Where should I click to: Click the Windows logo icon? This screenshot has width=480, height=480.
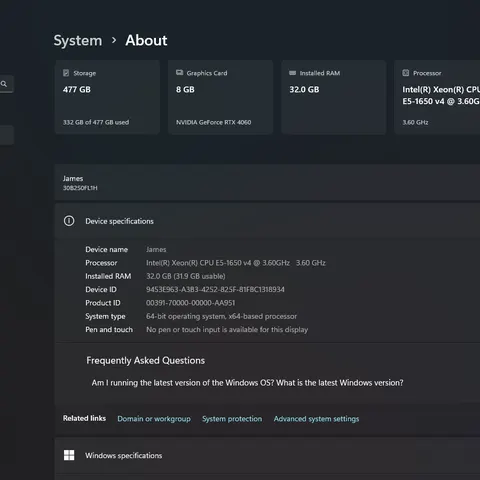[69, 455]
